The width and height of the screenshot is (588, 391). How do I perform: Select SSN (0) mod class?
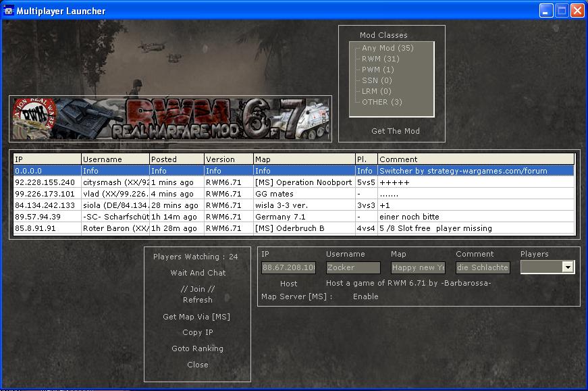click(377, 80)
